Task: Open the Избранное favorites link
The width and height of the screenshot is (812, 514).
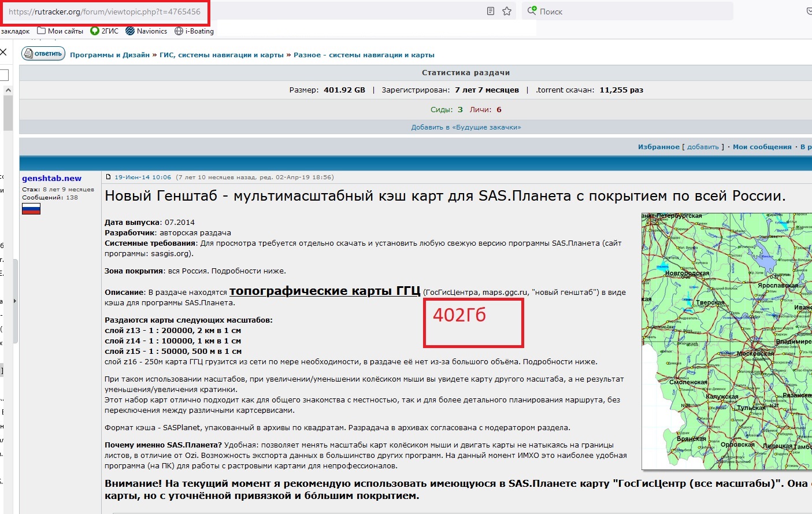Action: [658, 147]
